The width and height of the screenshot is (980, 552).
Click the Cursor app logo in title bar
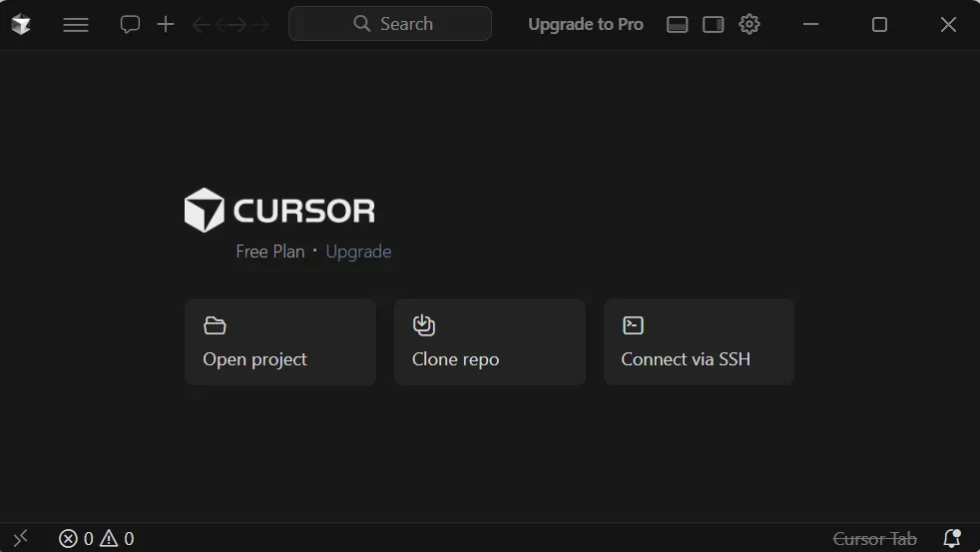tap(21, 24)
